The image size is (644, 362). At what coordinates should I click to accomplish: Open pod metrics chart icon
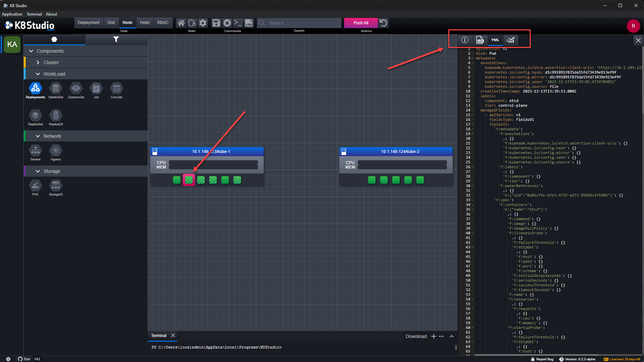[x=510, y=40]
